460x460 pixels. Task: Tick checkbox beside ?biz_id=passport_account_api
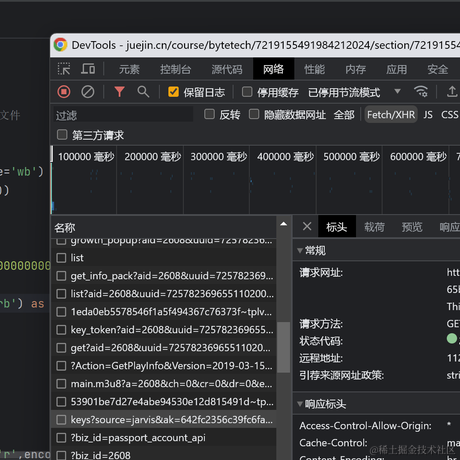[61, 438]
